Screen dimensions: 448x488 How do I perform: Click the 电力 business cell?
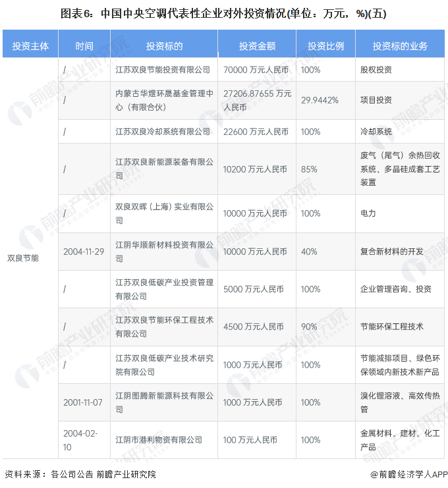point(368,213)
